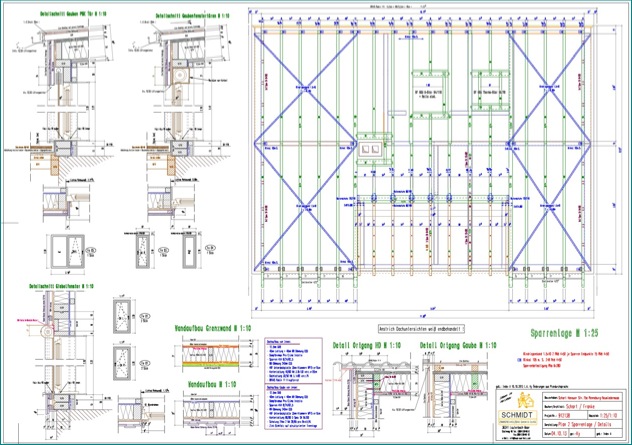Click the lower blue-text layer list box
The height and width of the screenshot is (445, 632).
click(293, 406)
